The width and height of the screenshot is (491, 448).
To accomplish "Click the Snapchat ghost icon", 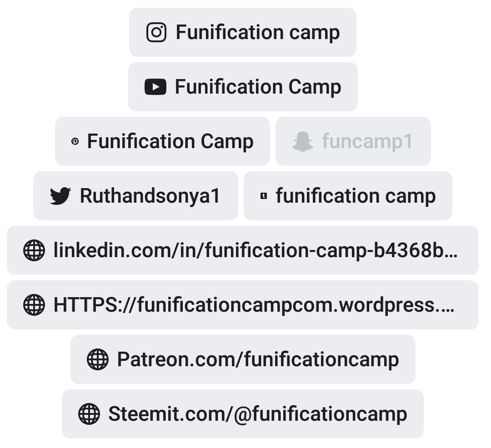I will coord(302,141).
